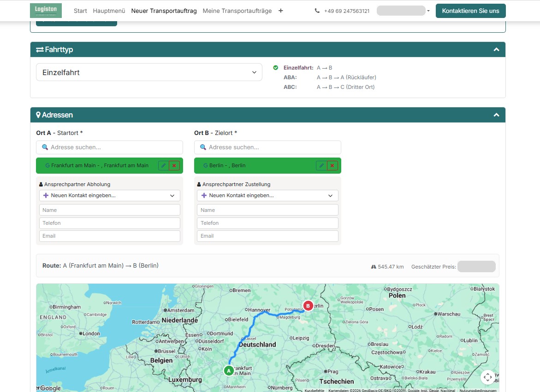Click the plus icon in the navbar
The height and width of the screenshot is (392, 540).
pyautogui.click(x=281, y=11)
